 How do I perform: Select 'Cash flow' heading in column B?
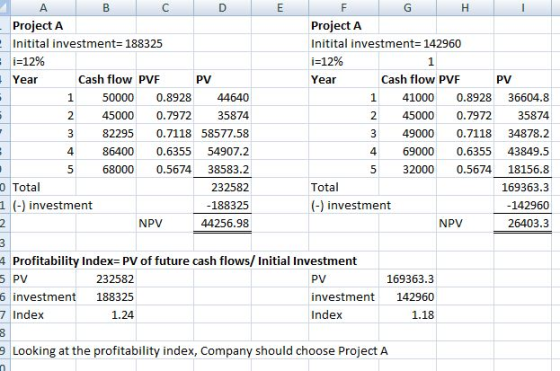[105, 79]
